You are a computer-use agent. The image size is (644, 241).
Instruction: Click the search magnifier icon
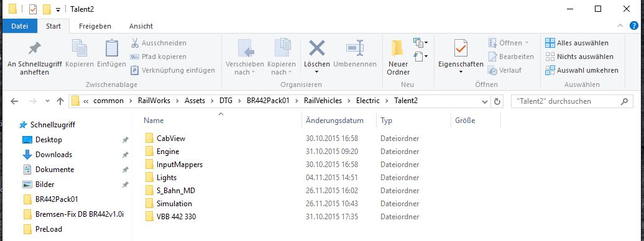(x=624, y=101)
